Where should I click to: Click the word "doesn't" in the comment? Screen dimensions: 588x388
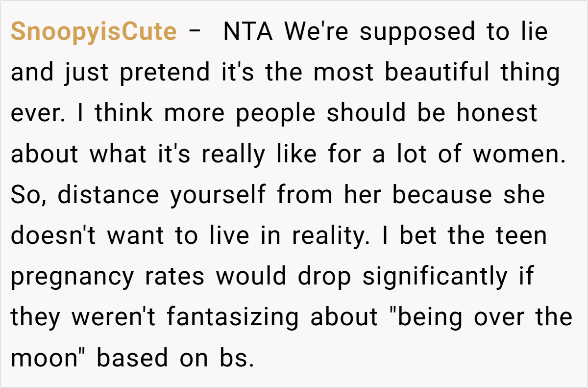pyautogui.click(x=54, y=235)
